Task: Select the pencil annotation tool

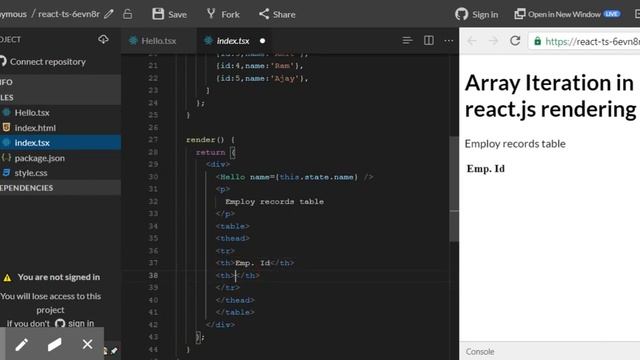Action: pos(22,344)
